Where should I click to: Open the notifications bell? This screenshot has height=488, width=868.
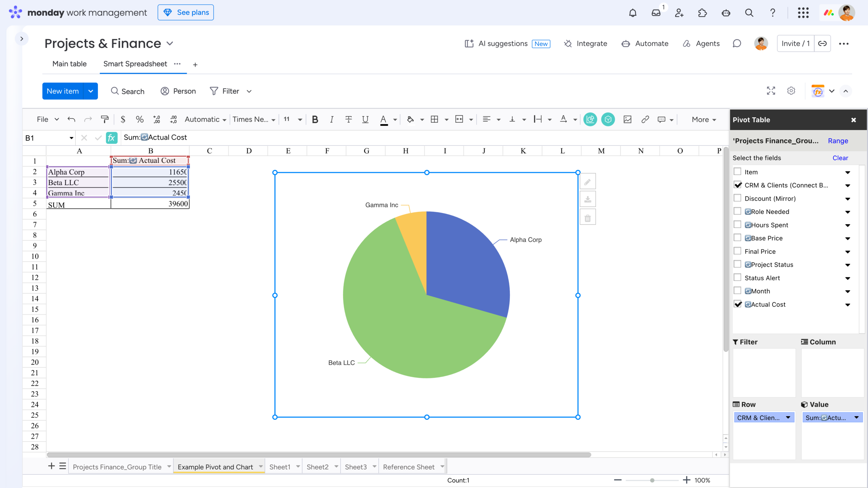633,13
